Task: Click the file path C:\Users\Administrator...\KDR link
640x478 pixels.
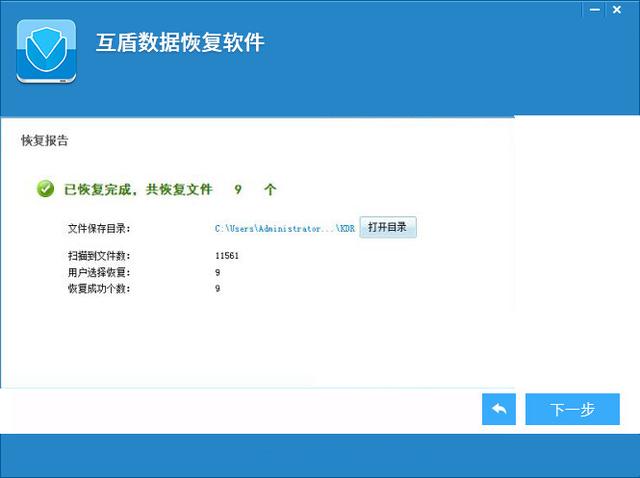Action: point(284,229)
